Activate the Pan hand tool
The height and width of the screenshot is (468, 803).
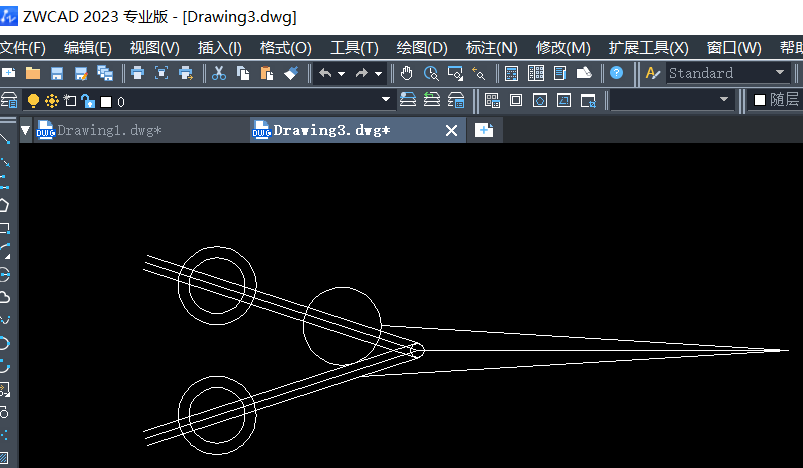pyautogui.click(x=406, y=73)
